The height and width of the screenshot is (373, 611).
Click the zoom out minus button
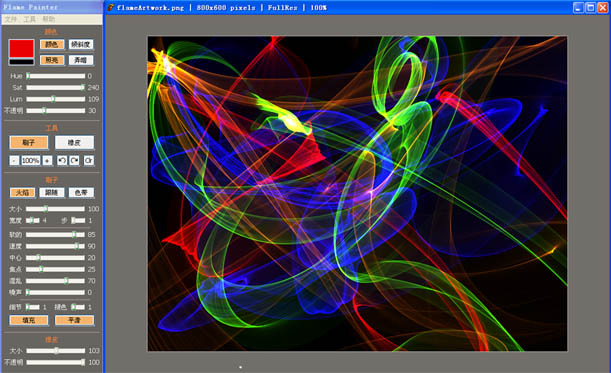pos(14,161)
